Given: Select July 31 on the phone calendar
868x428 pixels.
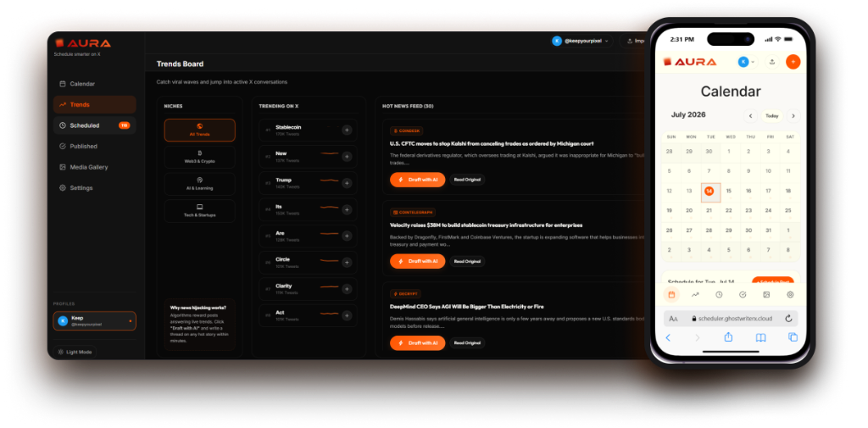Looking at the screenshot, I should coord(768,231).
